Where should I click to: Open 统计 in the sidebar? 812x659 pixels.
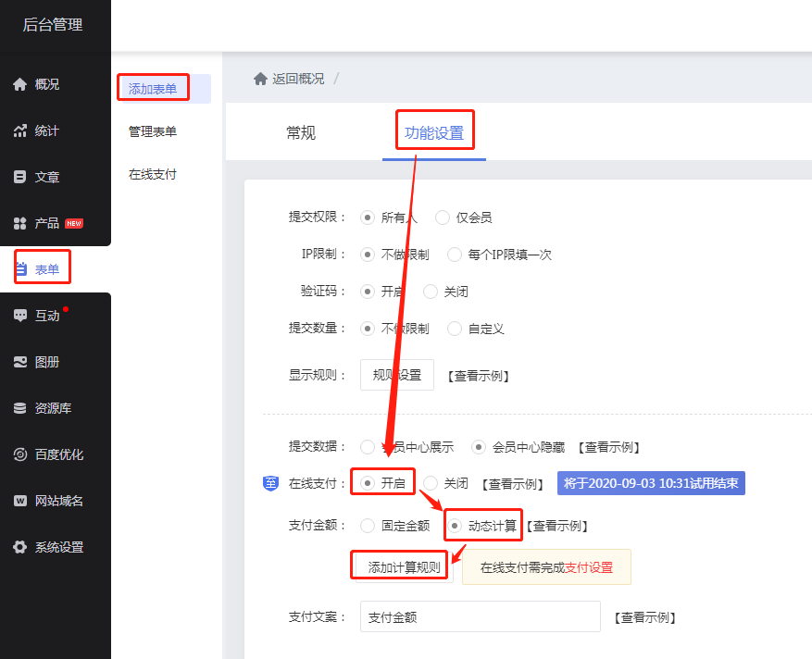coord(46,131)
